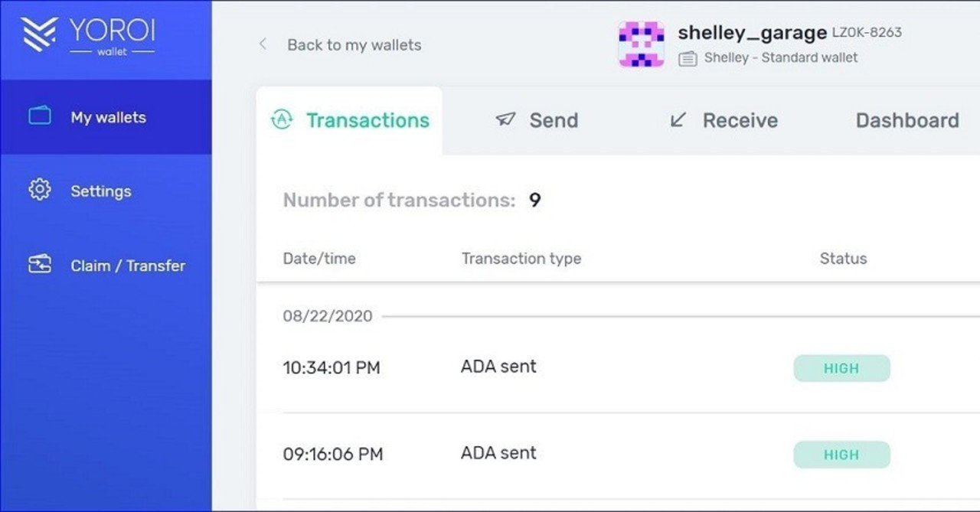Open Settings via the gear icon
Viewport: 980px width, 512px height.
(39, 190)
